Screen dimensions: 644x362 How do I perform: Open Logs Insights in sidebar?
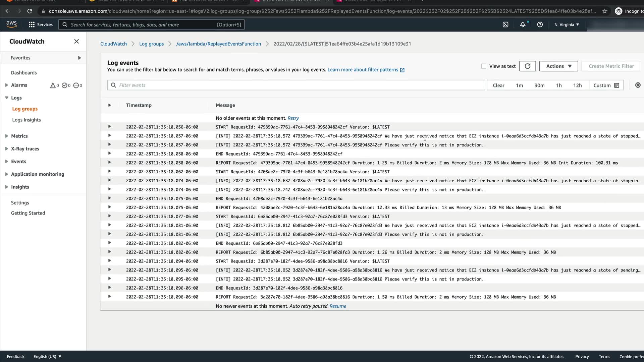(x=26, y=120)
